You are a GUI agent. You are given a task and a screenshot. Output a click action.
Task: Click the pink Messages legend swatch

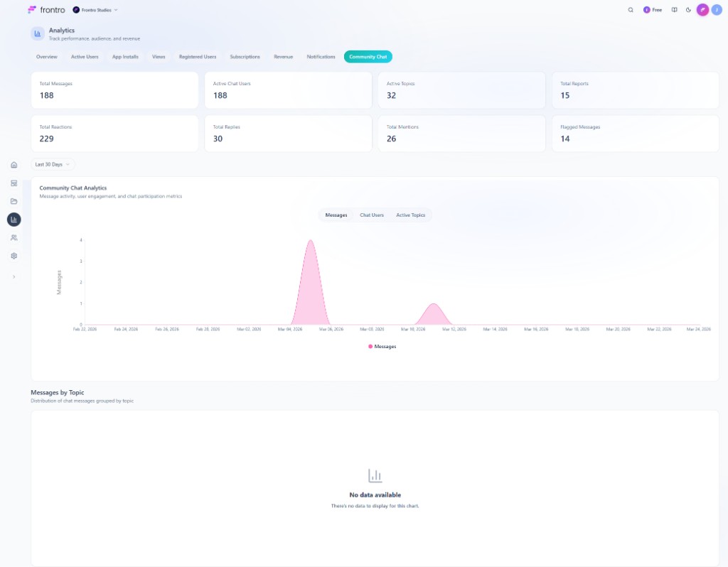(x=370, y=346)
